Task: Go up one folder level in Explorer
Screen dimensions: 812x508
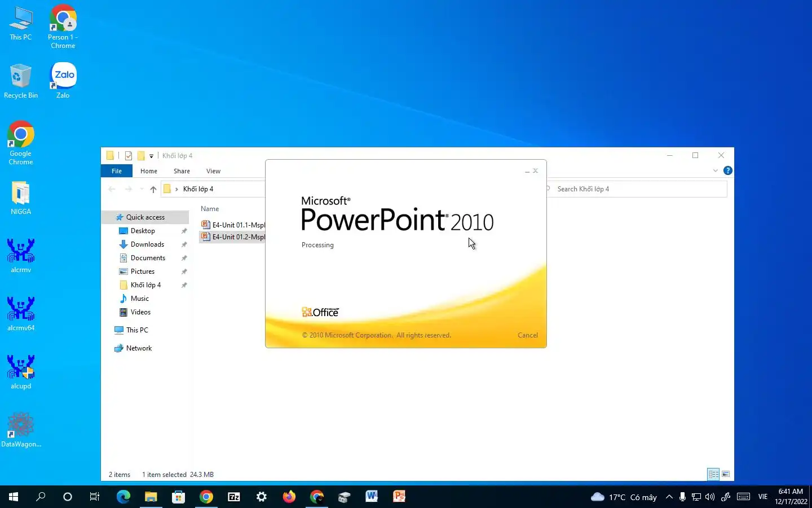Action: coord(153,189)
